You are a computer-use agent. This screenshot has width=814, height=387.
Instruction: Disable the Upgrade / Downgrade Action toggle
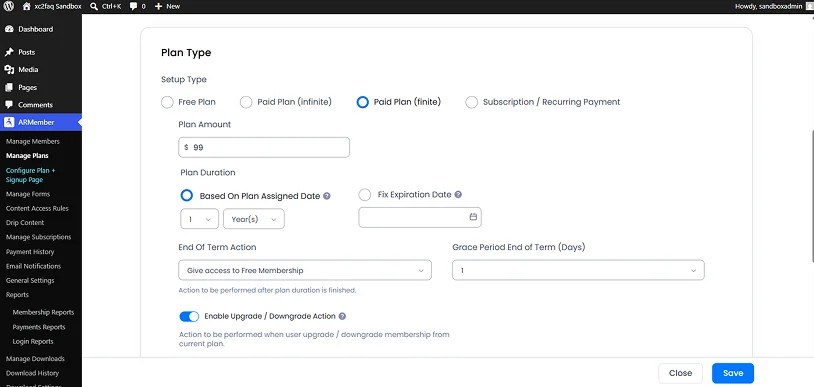point(189,316)
